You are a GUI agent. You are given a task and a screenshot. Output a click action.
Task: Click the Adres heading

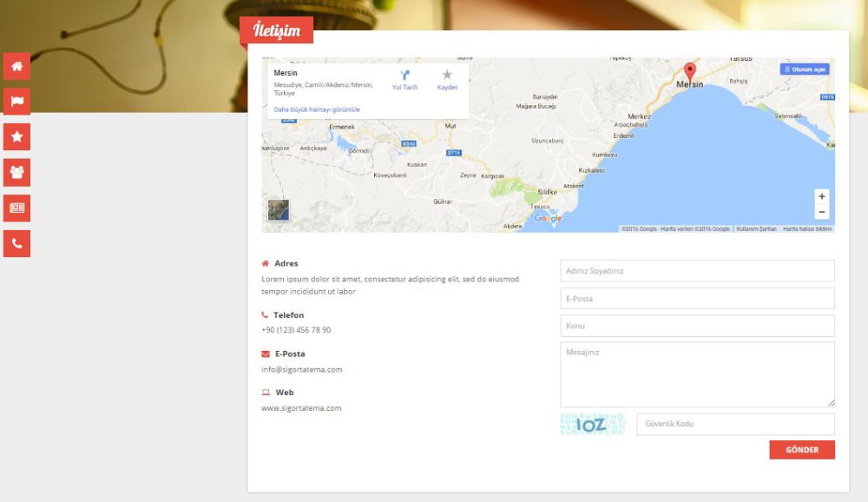coord(286,264)
